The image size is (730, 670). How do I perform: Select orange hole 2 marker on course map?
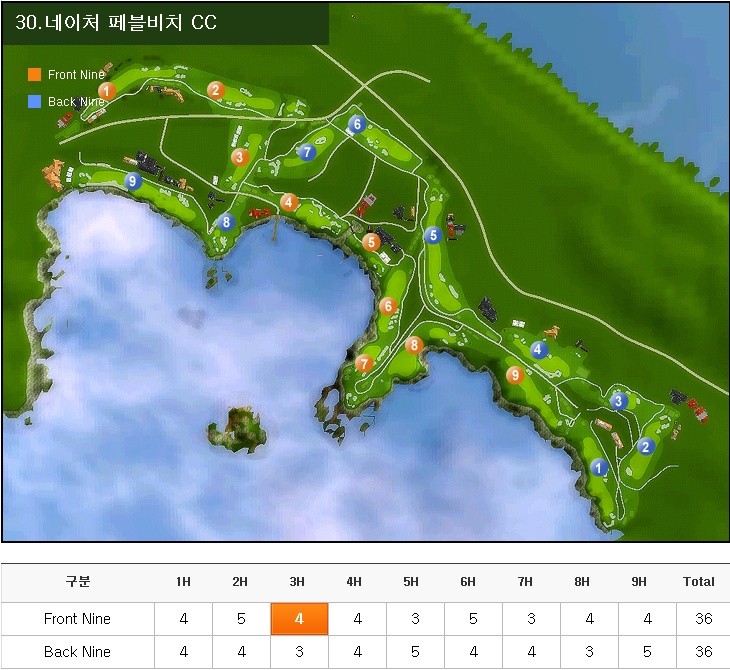215,90
